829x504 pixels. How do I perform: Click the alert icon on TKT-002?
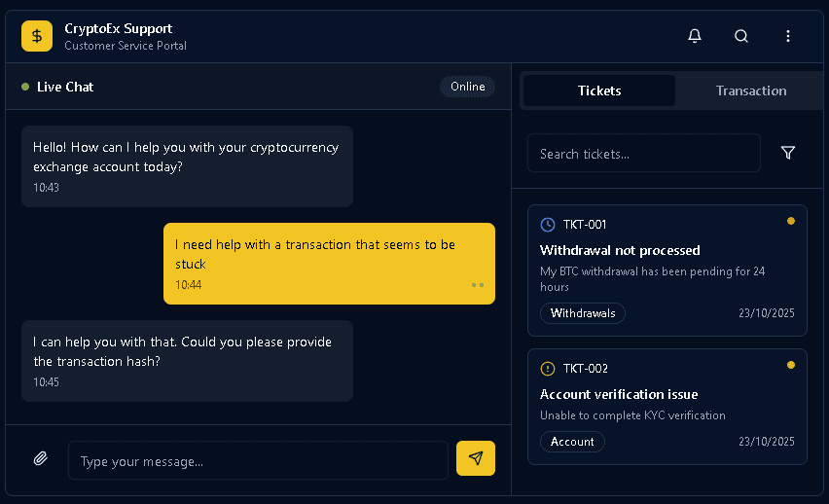coord(548,369)
